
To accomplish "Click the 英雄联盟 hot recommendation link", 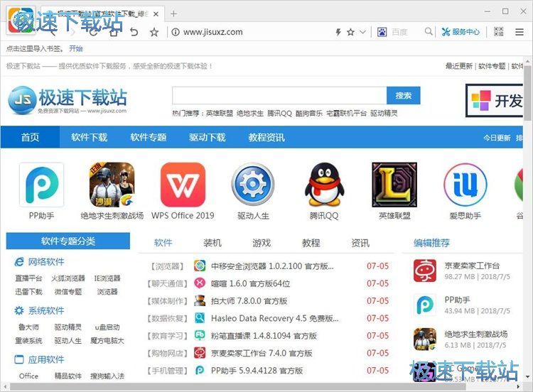I will point(220,113).
